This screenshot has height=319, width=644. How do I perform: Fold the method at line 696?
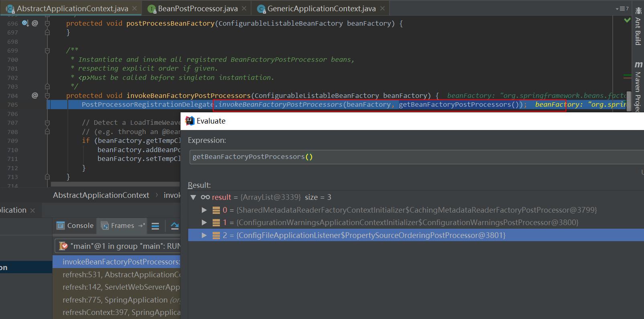point(47,23)
